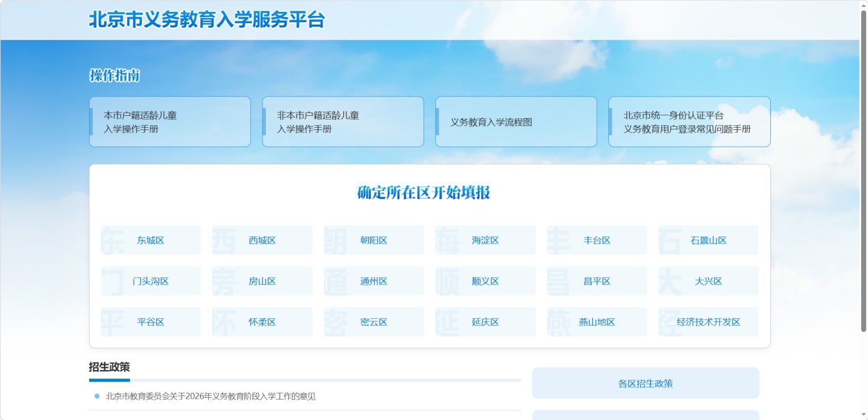Choose 平谷区 district
Screen dimensions: 868x420
point(151,322)
